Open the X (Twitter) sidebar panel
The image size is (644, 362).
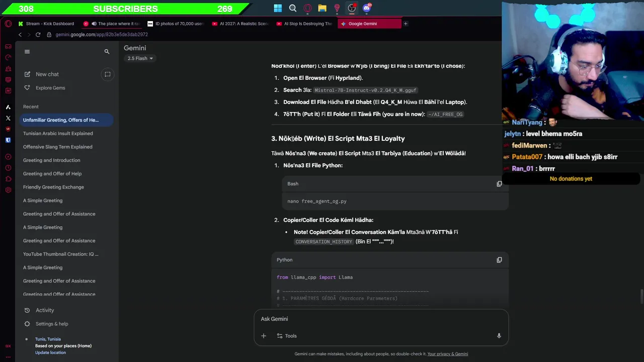[x=8, y=118]
